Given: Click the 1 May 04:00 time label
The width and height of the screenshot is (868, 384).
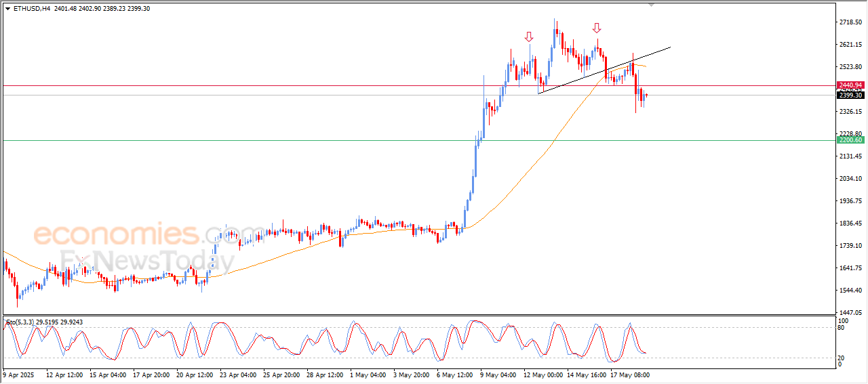Looking at the screenshot, I should [368, 374].
